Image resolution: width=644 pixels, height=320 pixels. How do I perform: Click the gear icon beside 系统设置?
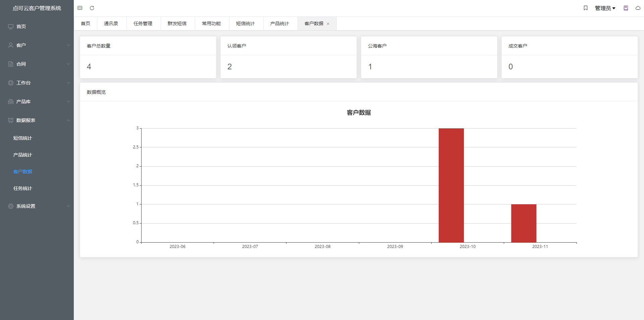11,206
